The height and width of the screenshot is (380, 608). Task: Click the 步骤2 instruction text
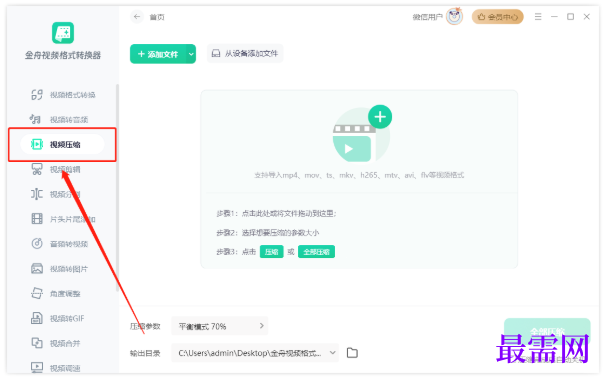click(268, 233)
